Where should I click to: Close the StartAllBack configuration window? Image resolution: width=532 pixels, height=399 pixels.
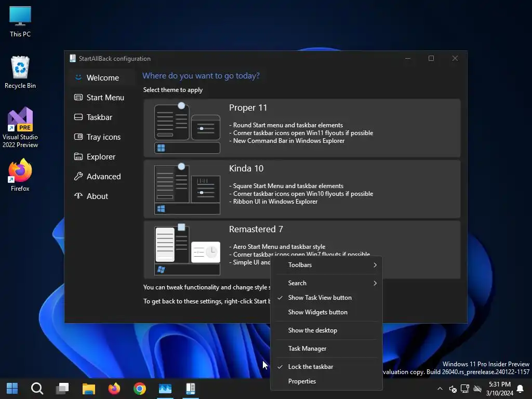coord(455,58)
